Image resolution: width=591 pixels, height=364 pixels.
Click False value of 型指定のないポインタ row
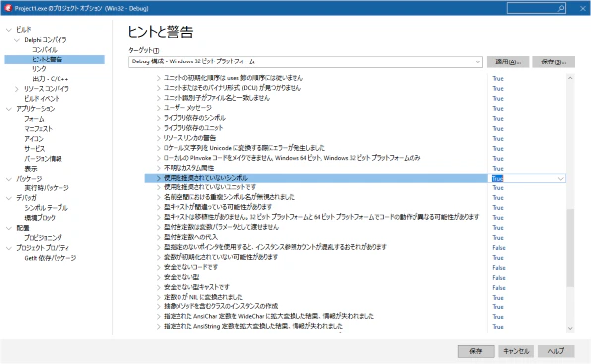498,248
